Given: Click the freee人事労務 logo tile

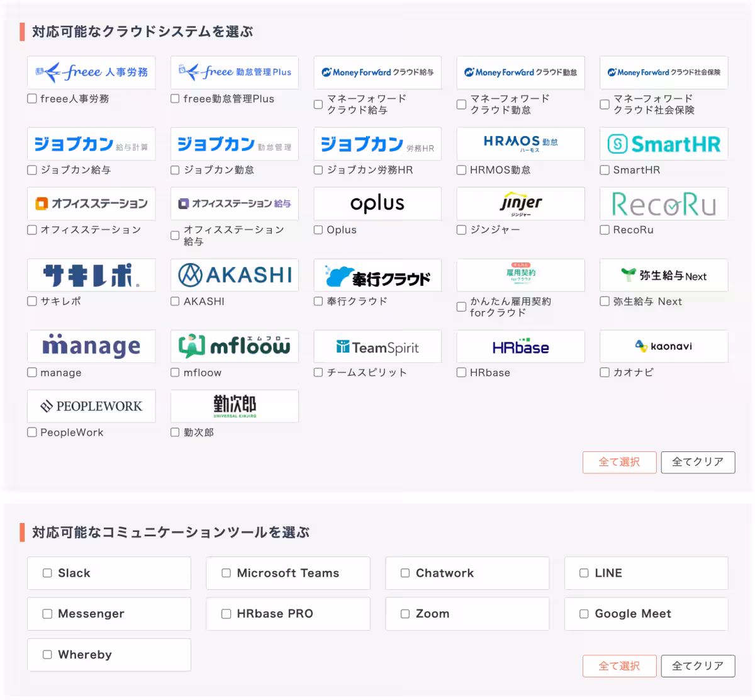Looking at the screenshot, I should [x=91, y=72].
